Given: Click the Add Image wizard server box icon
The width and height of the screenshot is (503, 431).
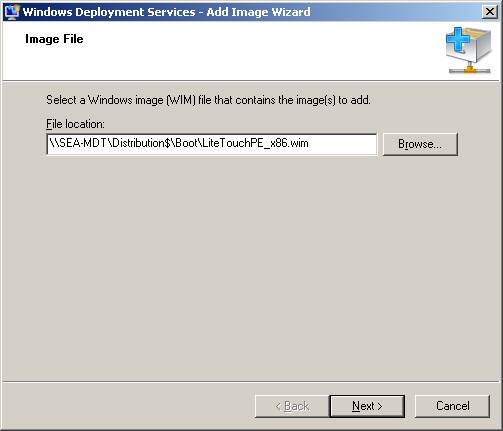Looking at the screenshot, I should click(469, 50).
